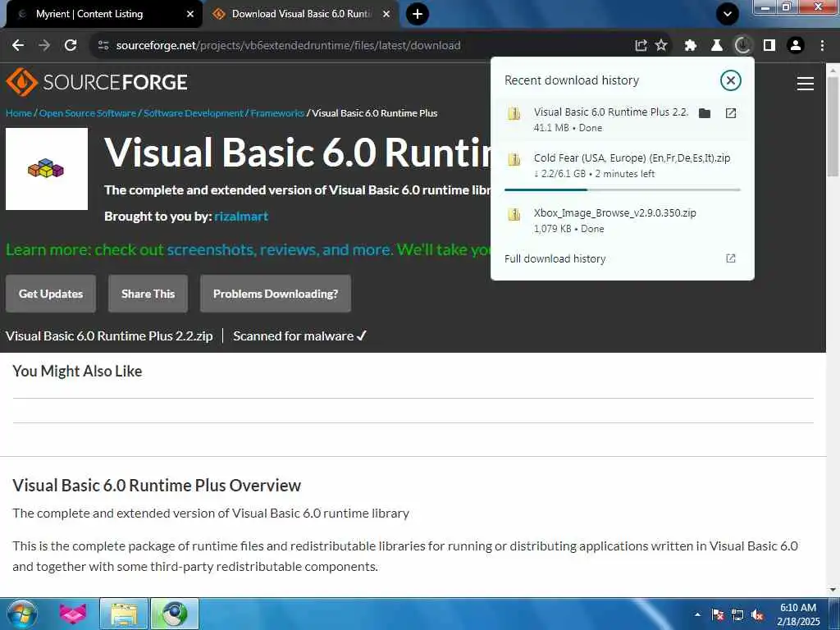
Task: Click the SourceForge logo
Action: (97, 82)
